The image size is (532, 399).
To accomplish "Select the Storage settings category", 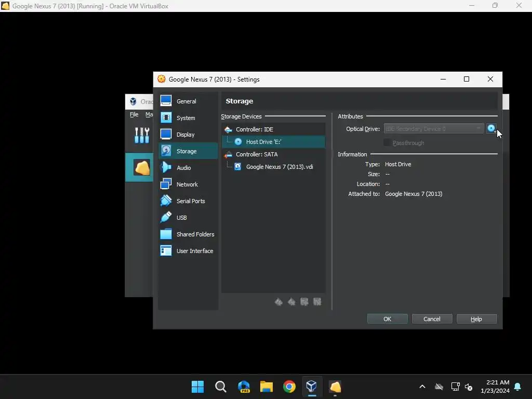I will 188,151.
